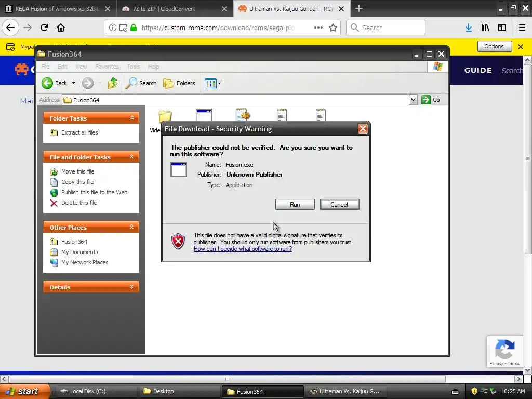Click Cancel in the security warning dialog

(x=339, y=205)
